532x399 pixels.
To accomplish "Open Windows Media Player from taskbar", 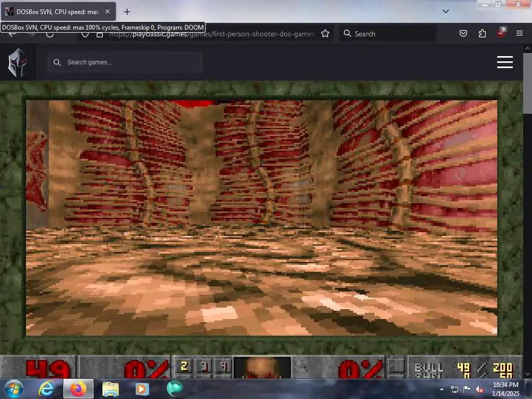I will [x=142, y=389].
